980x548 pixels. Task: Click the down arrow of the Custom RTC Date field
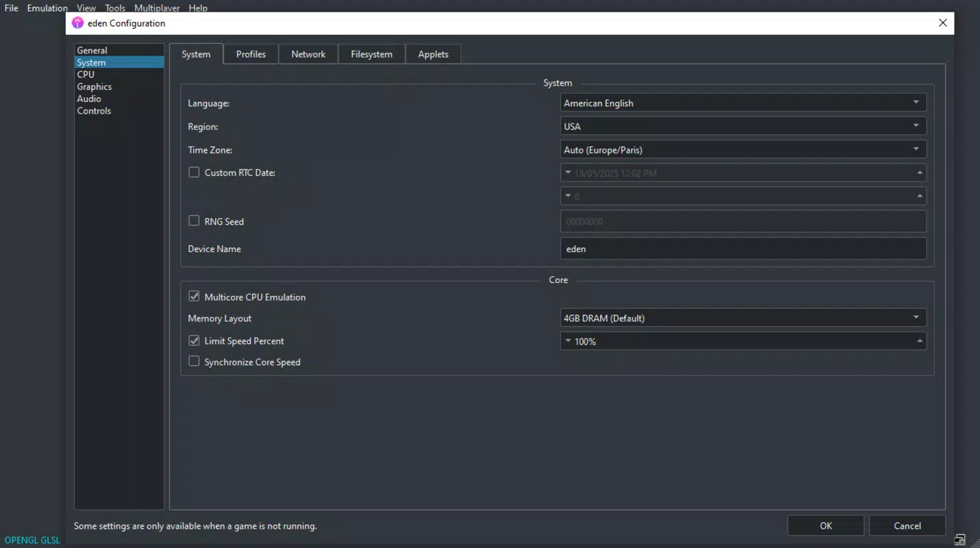(567, 173)
